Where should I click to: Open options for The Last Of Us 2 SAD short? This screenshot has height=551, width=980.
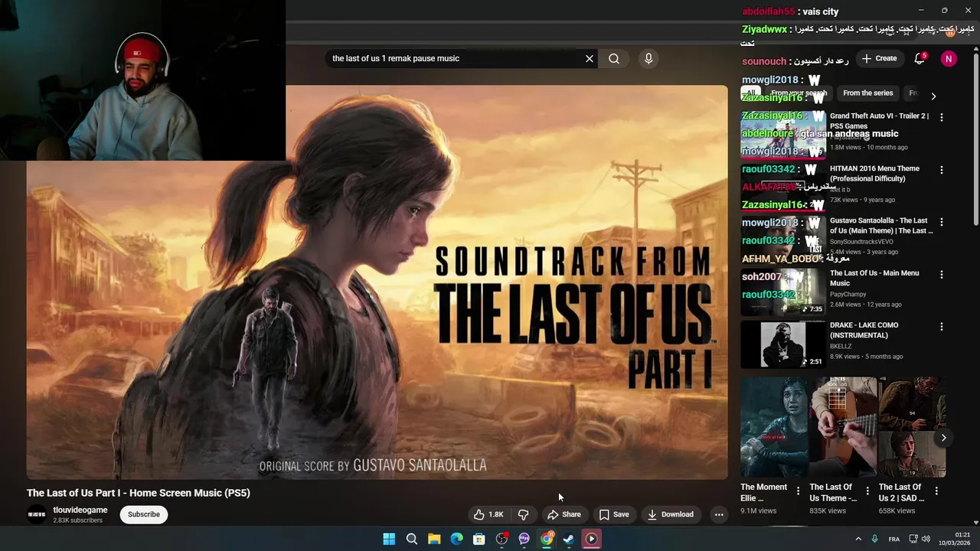[936, 491]
